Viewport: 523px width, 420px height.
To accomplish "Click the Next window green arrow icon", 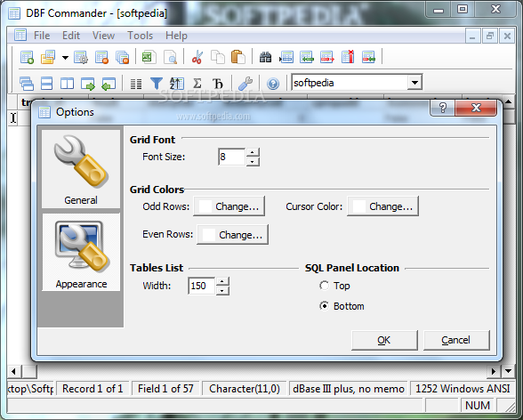I will point(88,84).
